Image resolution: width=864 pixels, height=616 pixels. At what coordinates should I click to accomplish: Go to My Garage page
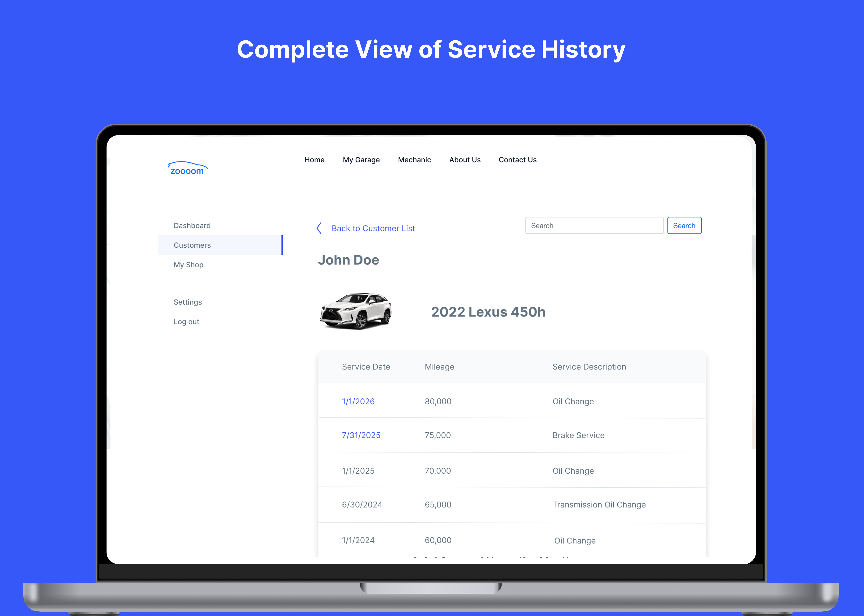pos(361,160)
